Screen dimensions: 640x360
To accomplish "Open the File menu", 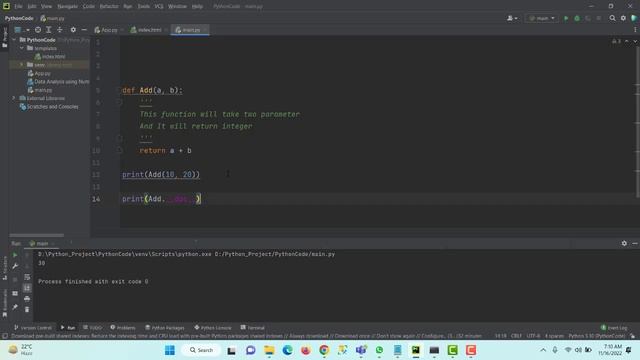I will [x=18, y=7].
